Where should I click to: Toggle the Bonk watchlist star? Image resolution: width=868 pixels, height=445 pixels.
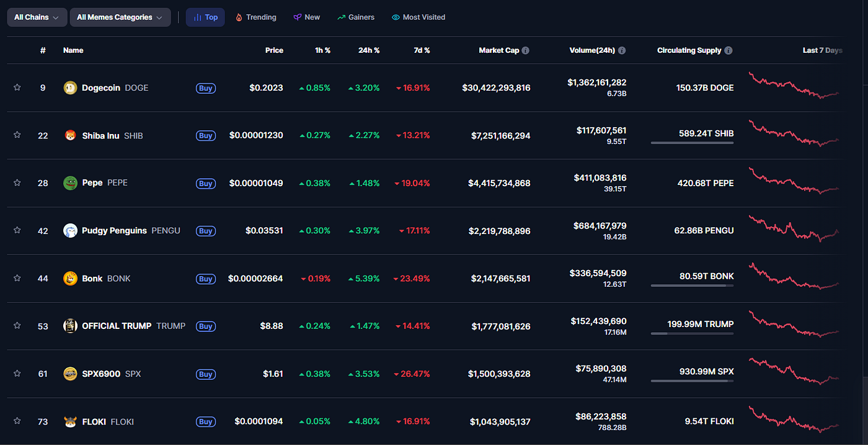17,277
